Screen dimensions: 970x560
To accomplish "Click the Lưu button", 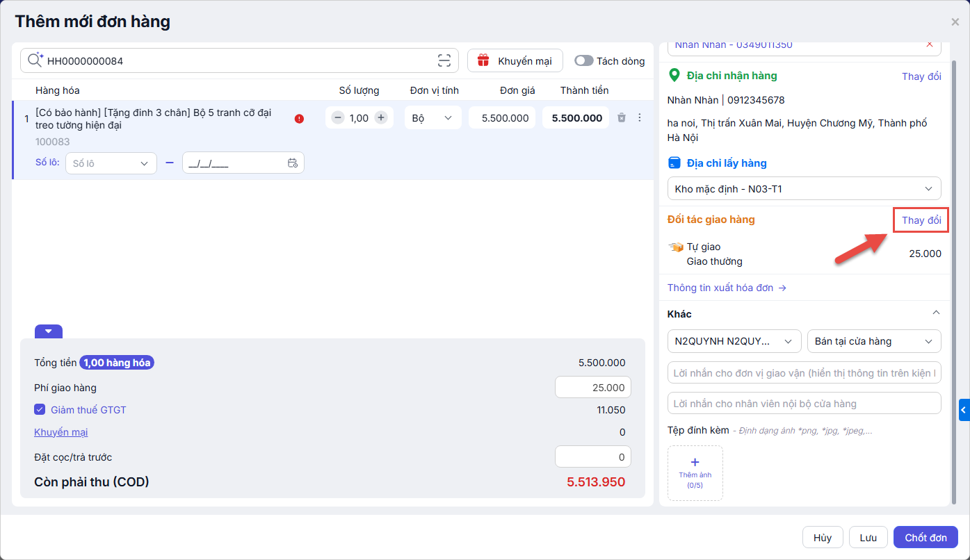I will 868,538.
